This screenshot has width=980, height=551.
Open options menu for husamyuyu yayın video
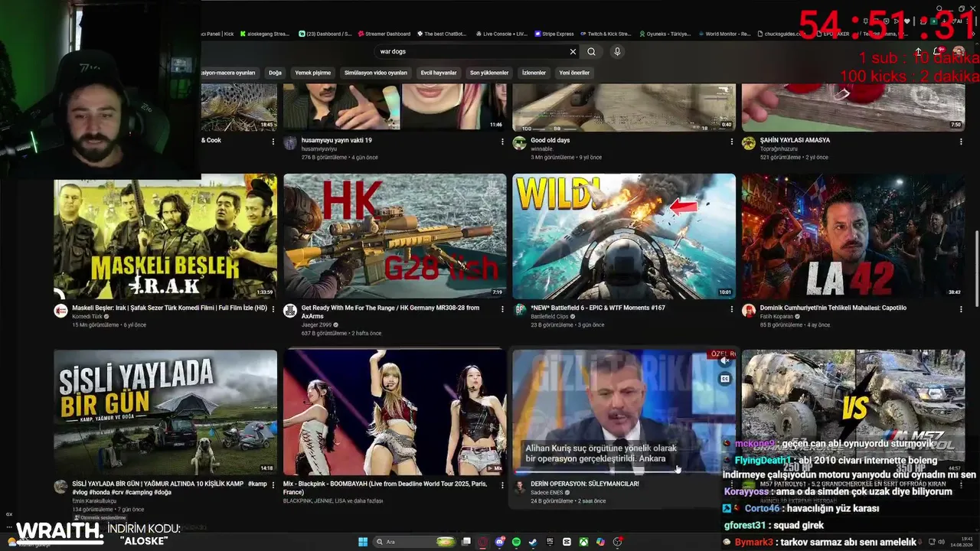pyautogui.click(x=502, y=142)
